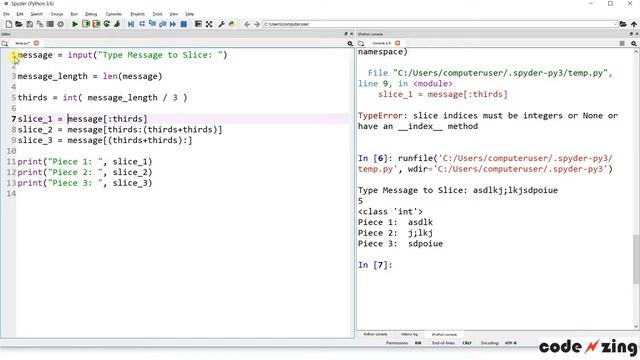Click line 8 'slice_2' assignment code

tap(120, 129)
